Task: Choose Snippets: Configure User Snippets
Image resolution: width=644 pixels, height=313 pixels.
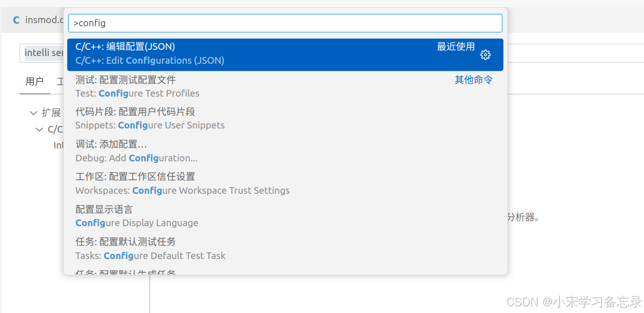Action: [x=285, y=119]
